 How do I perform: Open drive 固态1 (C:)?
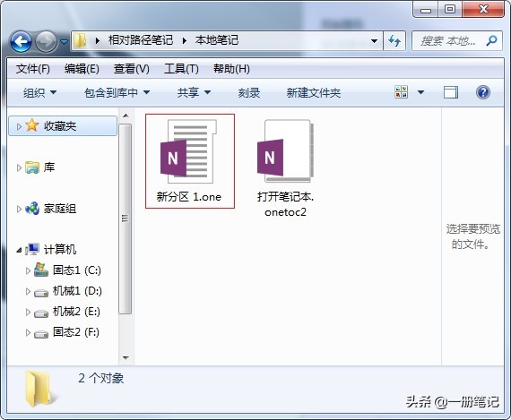[x=77, y=270]
